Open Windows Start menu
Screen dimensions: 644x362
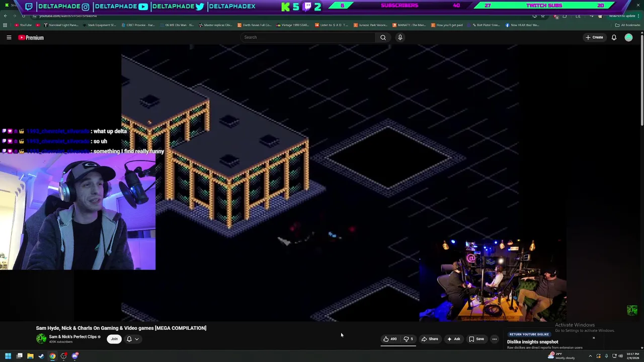click(8, 356)
